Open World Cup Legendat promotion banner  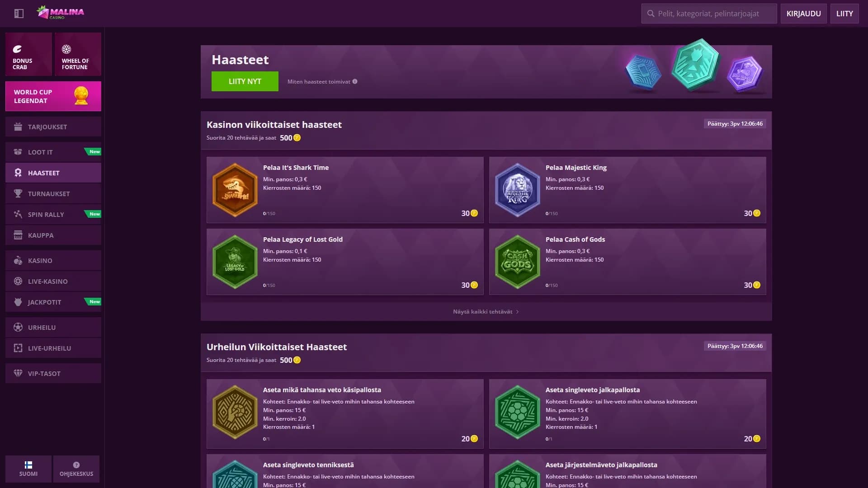point(53,96)
